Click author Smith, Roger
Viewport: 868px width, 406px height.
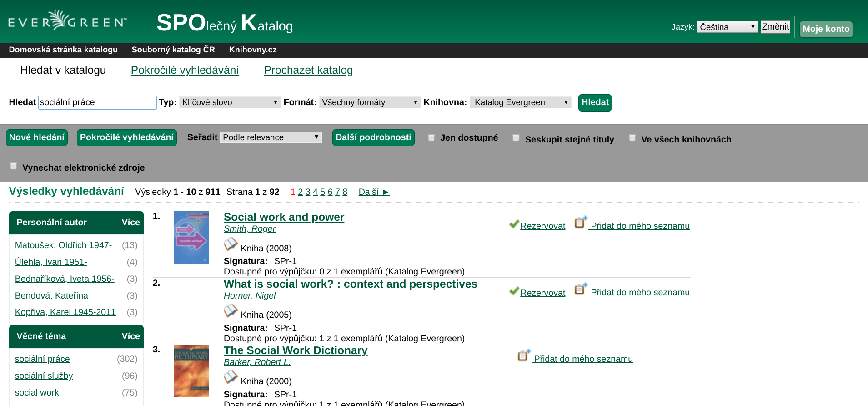[x=250, y=229]
